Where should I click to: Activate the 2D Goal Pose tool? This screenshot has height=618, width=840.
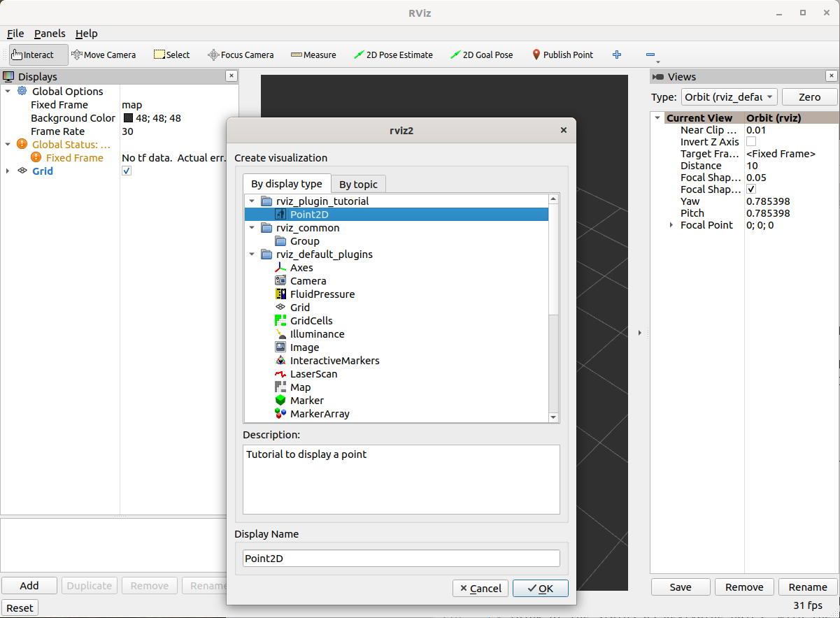481,55
